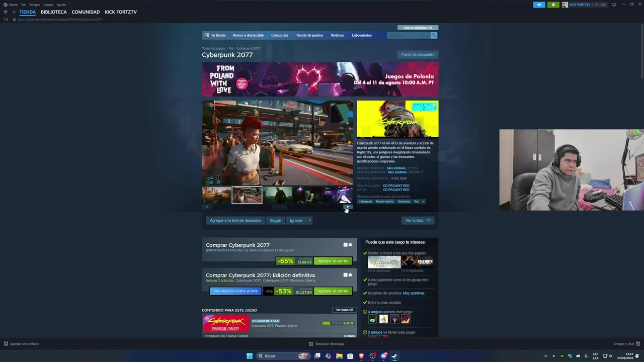
Task: Show hidden system tray icons chevron
Action: point(545,356)
